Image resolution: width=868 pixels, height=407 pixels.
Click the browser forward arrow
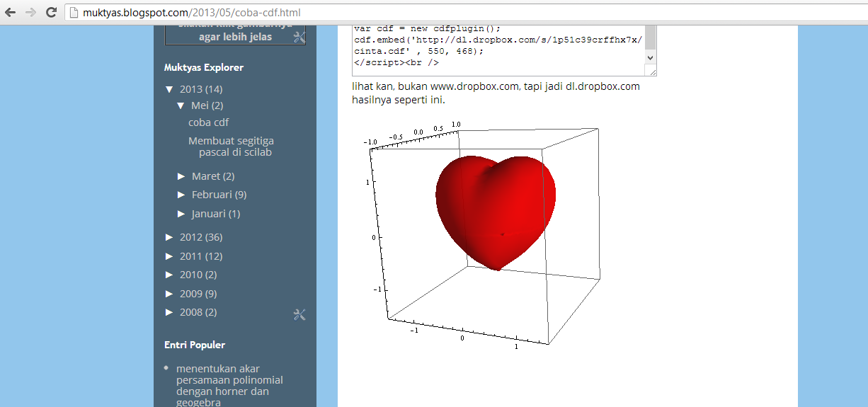[x=30, y=12]
